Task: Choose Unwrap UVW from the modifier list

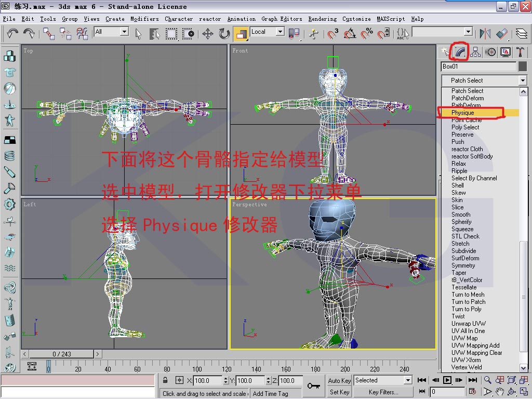Action: click(x=468, y=323)
